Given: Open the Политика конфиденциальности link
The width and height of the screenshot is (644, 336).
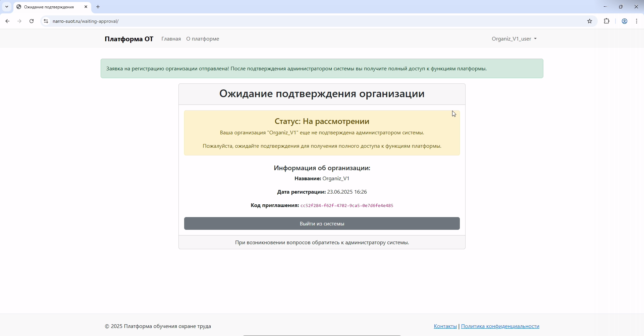Looking at the screenshot, I should click(x=500, y=326).
